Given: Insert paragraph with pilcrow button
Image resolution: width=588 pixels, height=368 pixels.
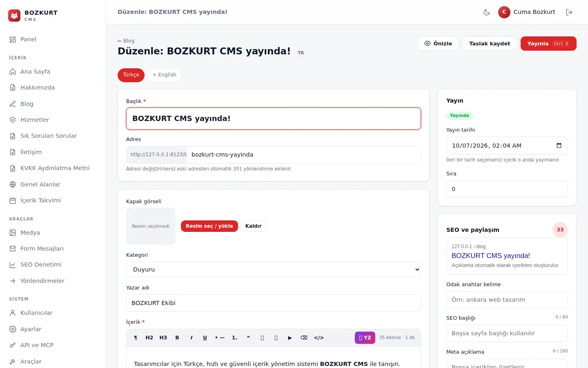Looking at the screenshot, I should tap(136, 338).
